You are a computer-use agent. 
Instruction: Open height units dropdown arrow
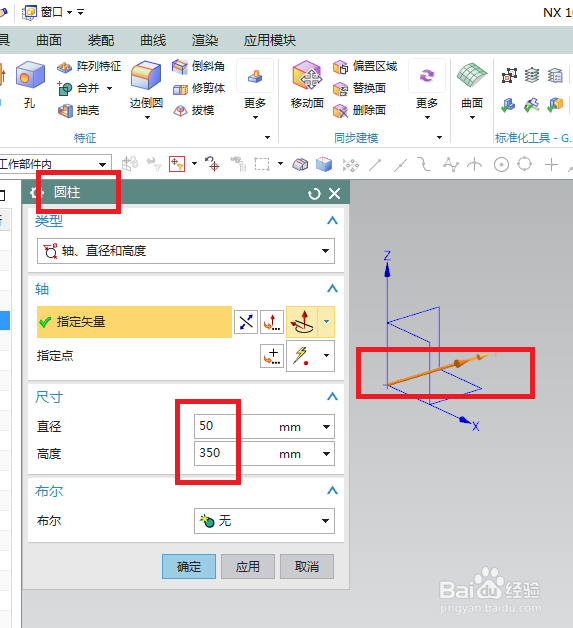(326, 454)
